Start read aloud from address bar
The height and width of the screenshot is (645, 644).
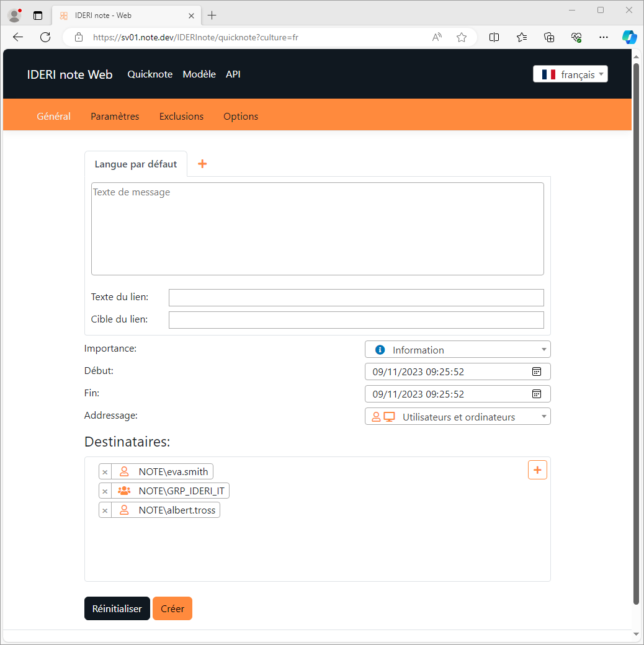tap(437, 37)
